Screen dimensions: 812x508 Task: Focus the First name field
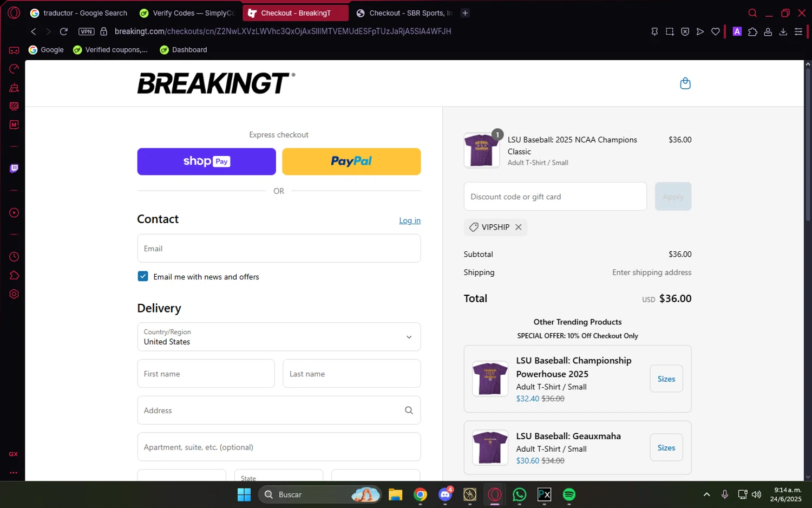(206, 374)
